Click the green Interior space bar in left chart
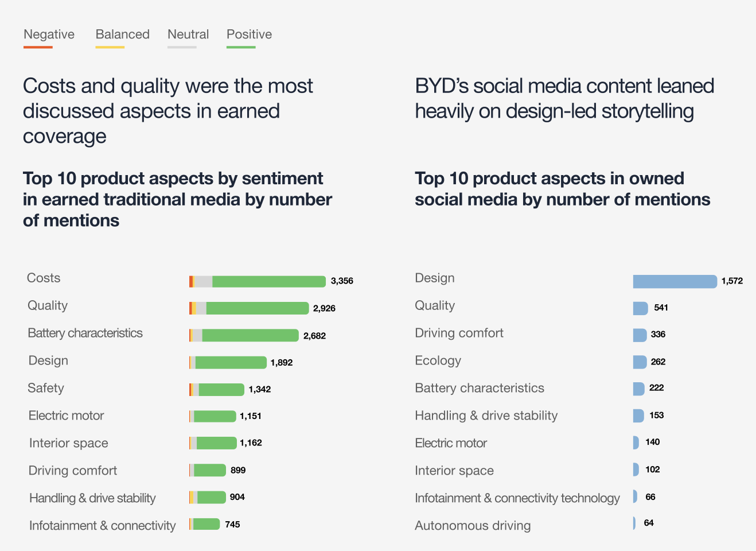 pyautogui.click(x=216, y=443)
